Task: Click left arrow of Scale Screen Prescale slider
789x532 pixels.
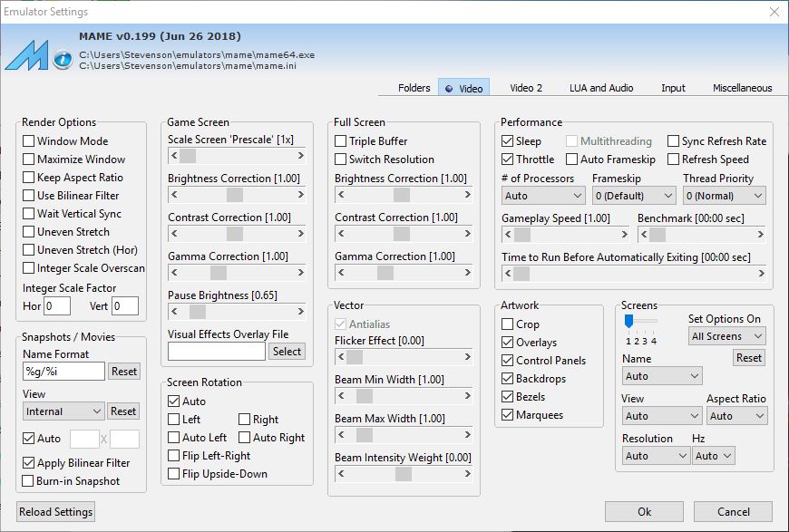Action: coord(174,155)
